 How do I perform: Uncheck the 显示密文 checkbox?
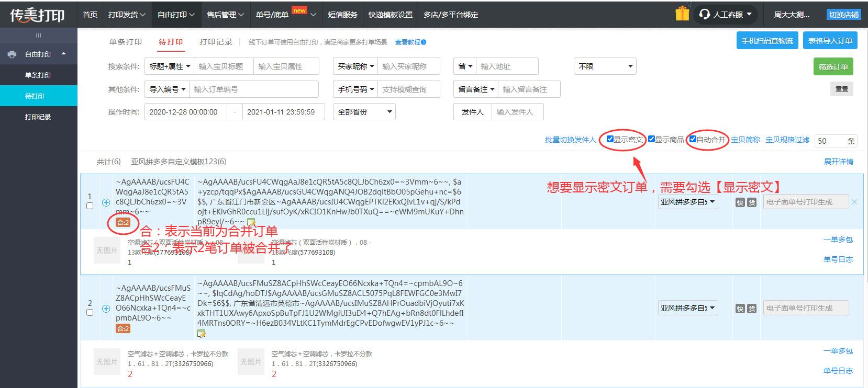coord(610,139)
